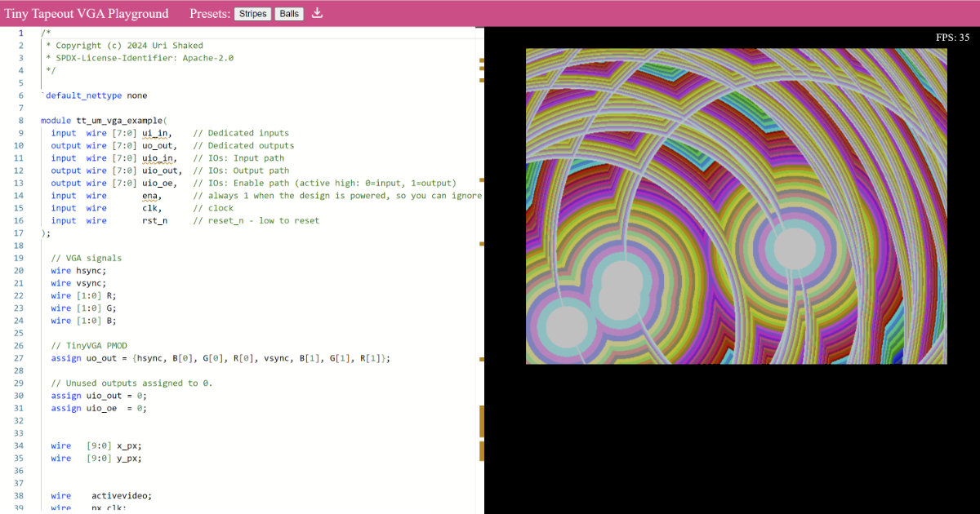The width and height of the screenshot is (980, 514).
Task: Select line number 8 in the gutter
Action: [20, 120]
